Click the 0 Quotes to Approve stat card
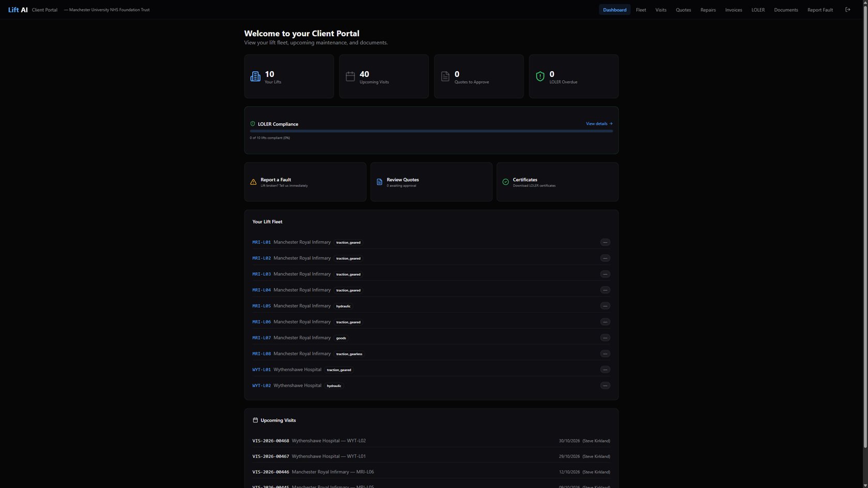The image size is (868, 488). 479,76
